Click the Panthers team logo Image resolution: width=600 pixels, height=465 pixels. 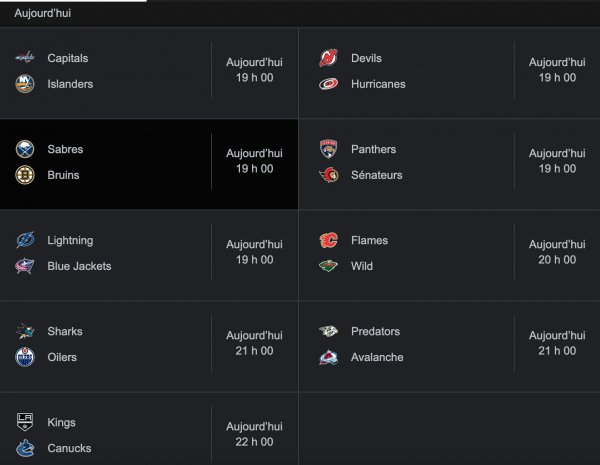tap(328, 149)
